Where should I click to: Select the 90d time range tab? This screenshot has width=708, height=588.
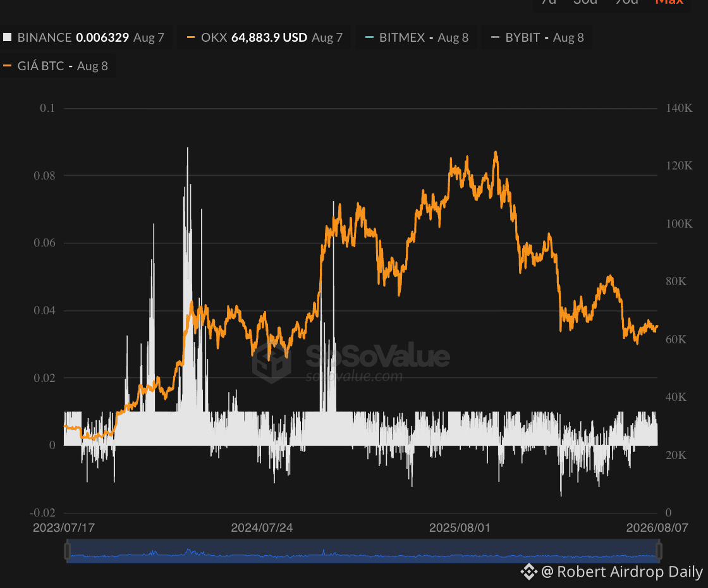coord(627,3)
